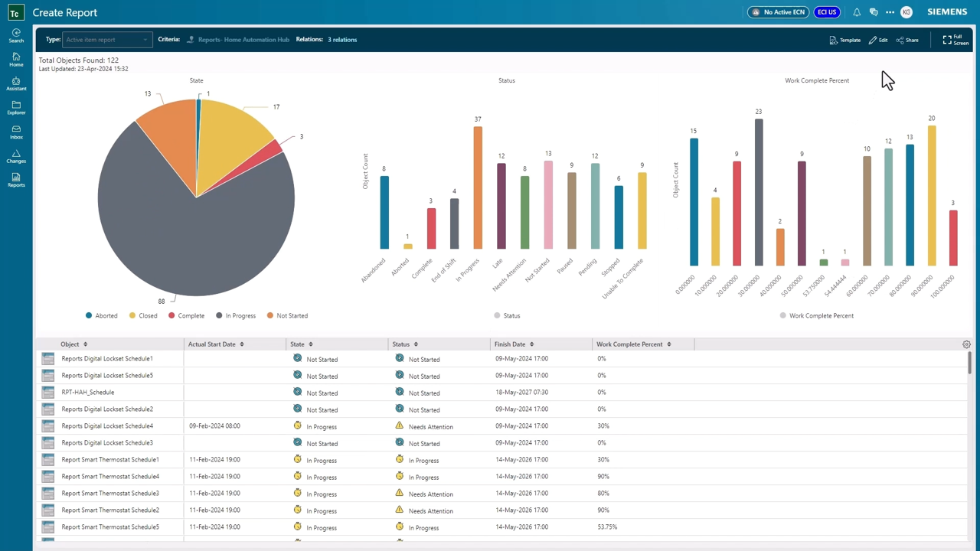This screenshot has width=980, height=551.
Task: Open Changes in the sidebar
Action: point(16,156)
